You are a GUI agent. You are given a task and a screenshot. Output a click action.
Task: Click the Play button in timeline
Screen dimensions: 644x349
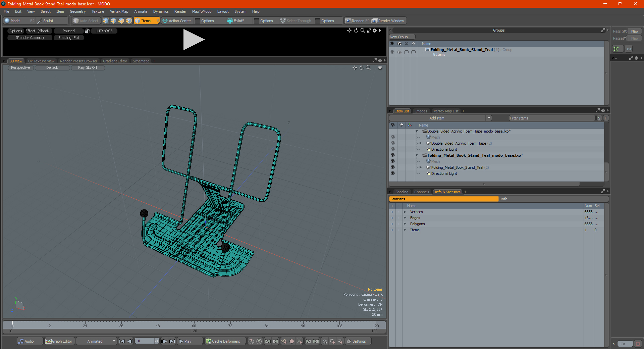coord(190,341)
